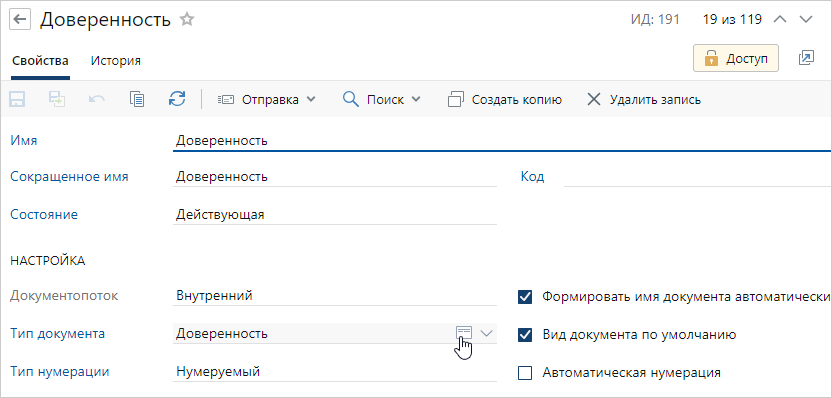
Task: Click the 19 из 119 counter
Action: pyautogui.click(x=732, y=20)
